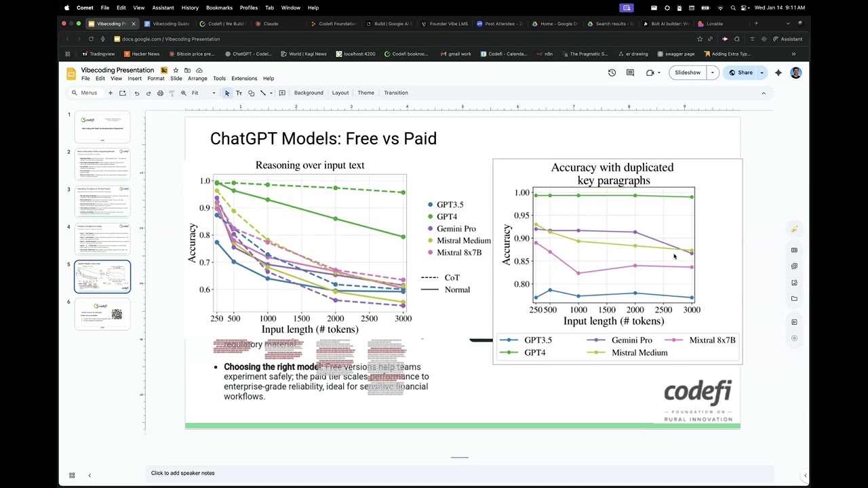The image size is (868, 488).
Task: Open Spotlight search in menu bar
Action: (x=732, y=7)
